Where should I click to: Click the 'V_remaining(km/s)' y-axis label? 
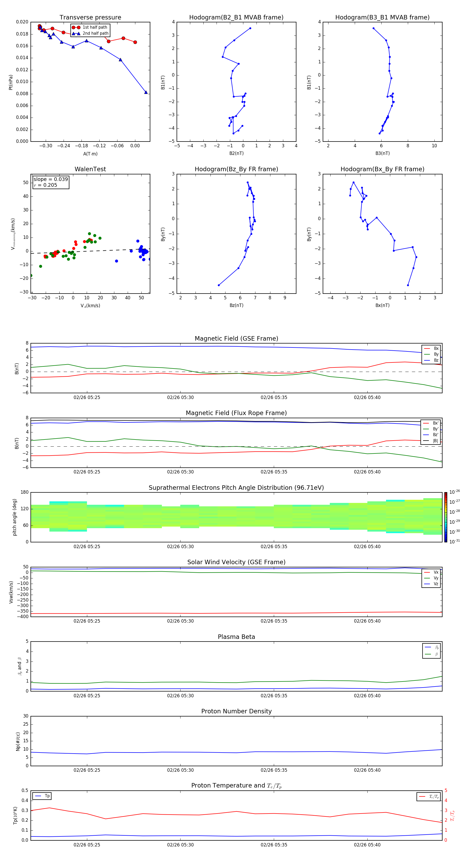[13, 234]
